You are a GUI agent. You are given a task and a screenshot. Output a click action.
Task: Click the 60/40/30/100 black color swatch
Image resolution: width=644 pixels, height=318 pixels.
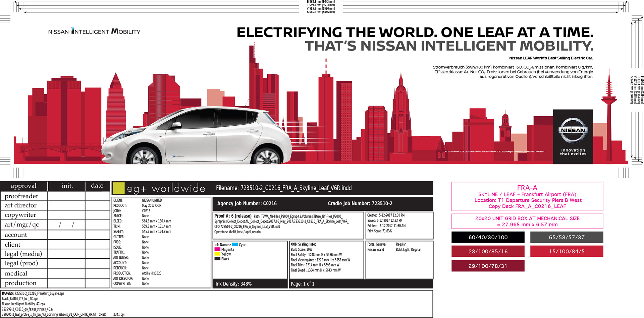pos(488,237)
